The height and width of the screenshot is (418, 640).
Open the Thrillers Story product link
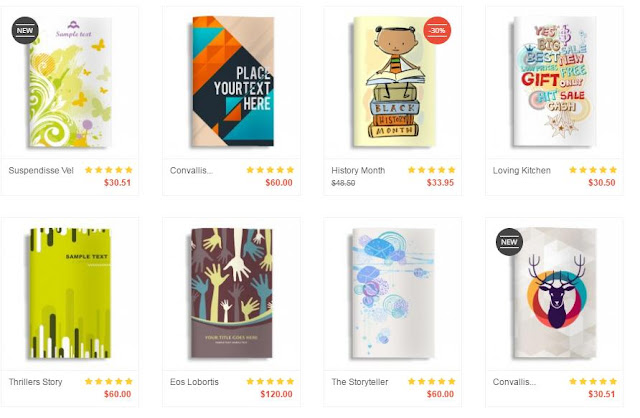click(x=36, y=382)
